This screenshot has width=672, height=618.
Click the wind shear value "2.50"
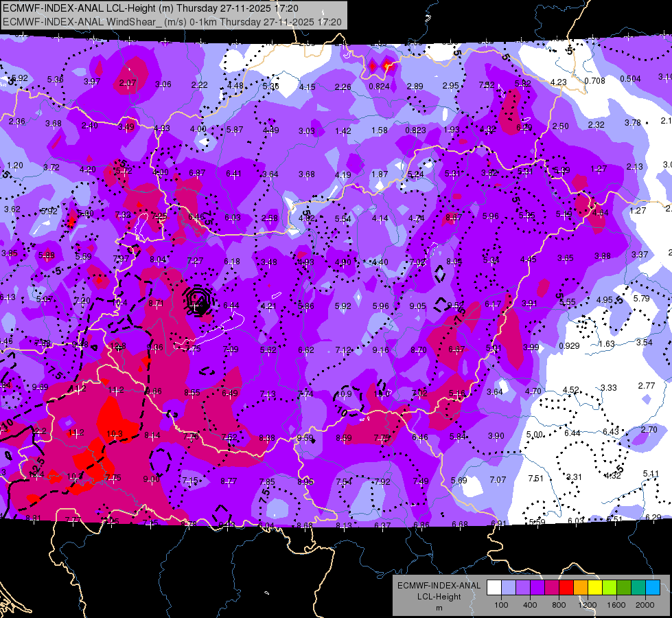point(560,126)
